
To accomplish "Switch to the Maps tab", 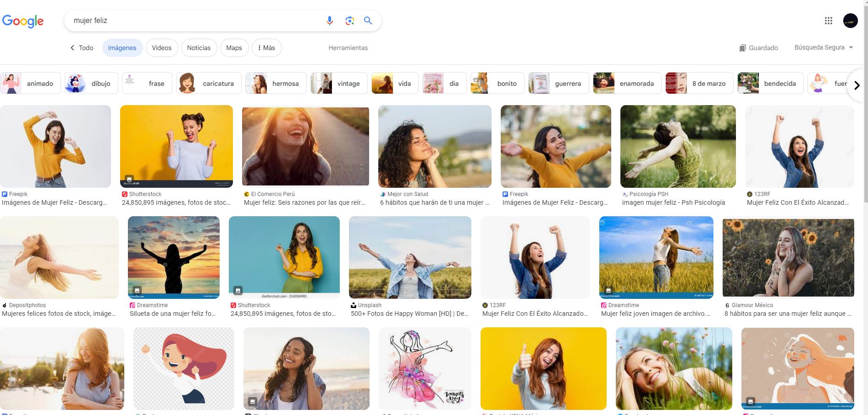I will tap(234, 48).
